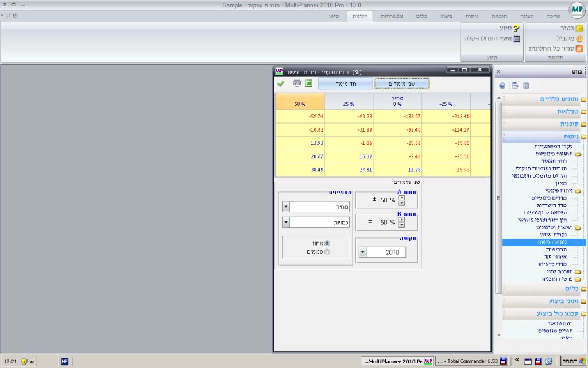This screenshot has height=368, width=588.
Task: Click the expand-tree icon in navigator toolbar
Action: tap(515, 86)
